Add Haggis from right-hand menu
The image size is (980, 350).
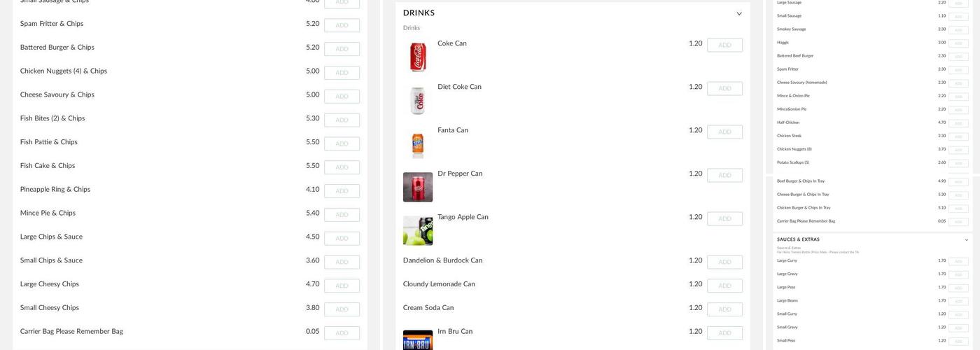958,43
